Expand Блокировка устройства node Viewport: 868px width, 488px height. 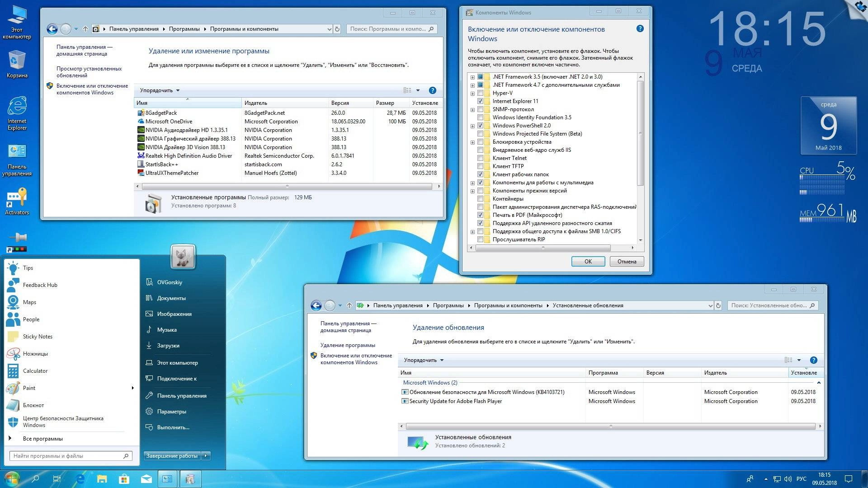[472, 142]
